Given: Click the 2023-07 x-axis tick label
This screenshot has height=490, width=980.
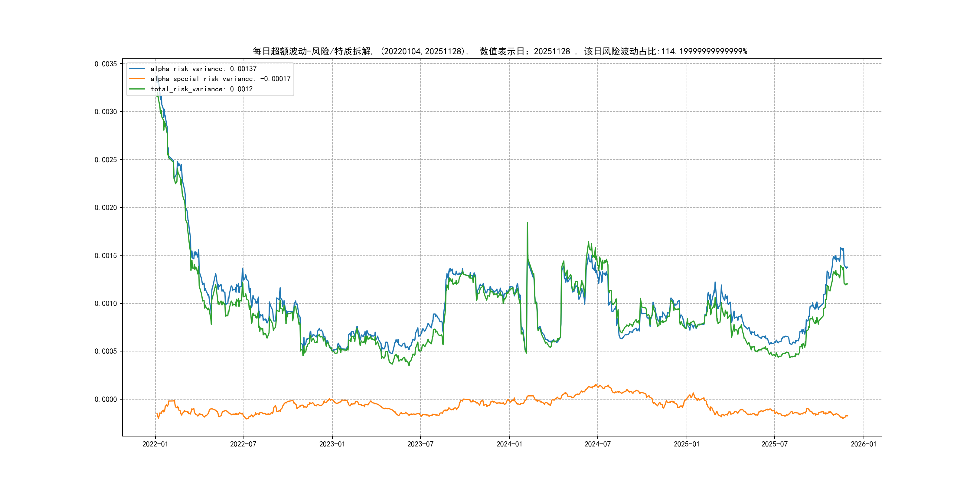Looking at the screenshot, I should coord(420,444).
